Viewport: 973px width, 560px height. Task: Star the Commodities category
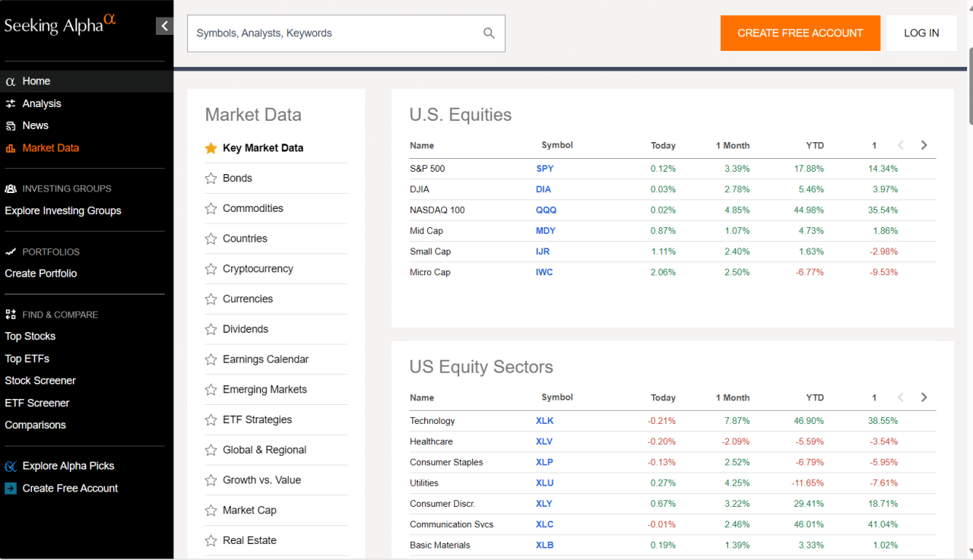211,208
